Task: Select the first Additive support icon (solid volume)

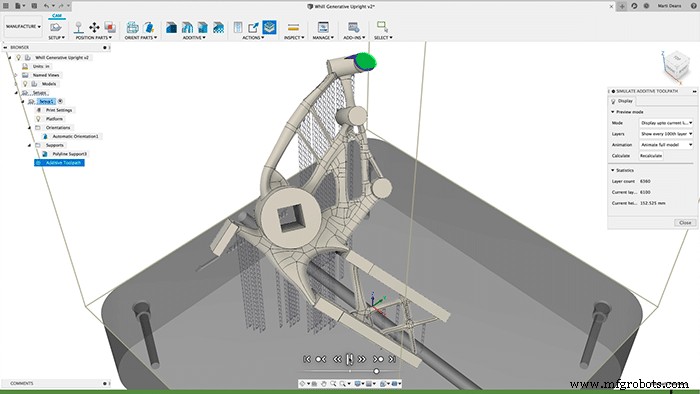Action: tap(171, 27)
